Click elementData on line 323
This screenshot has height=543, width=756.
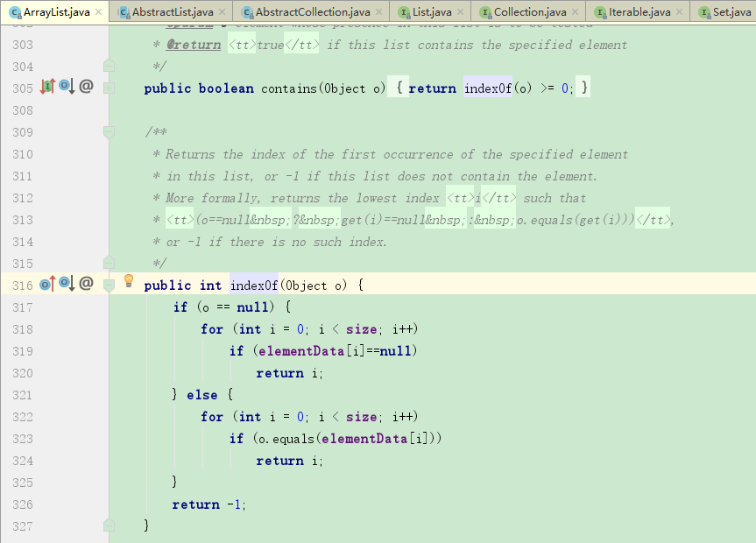tap(364, 439)
